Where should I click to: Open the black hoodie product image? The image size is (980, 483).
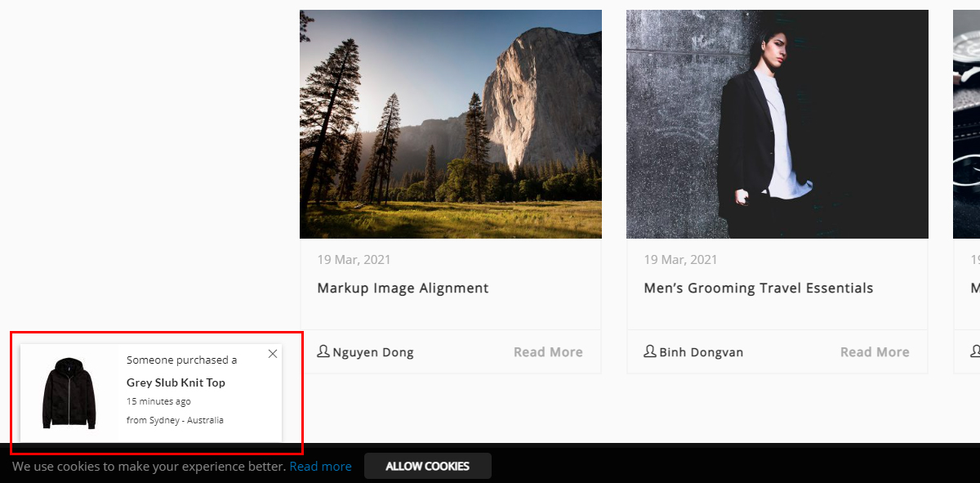[x=69, y=392]
